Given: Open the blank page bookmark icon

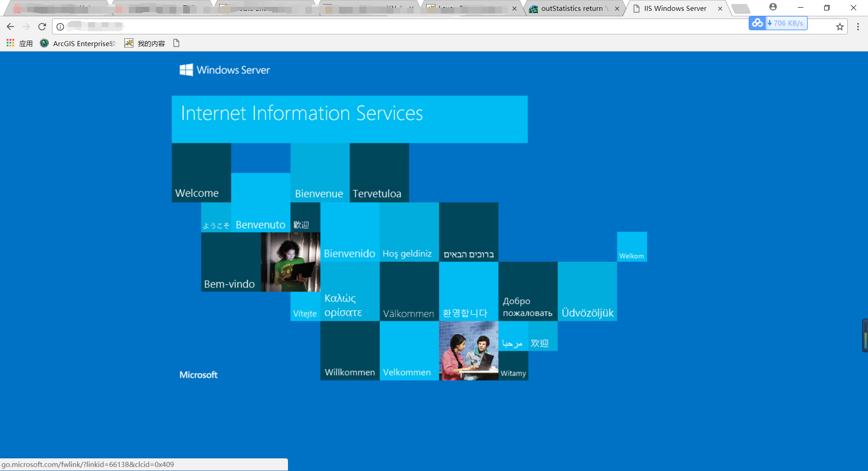Looking at the screenshot, I should (x=176, y=43).
